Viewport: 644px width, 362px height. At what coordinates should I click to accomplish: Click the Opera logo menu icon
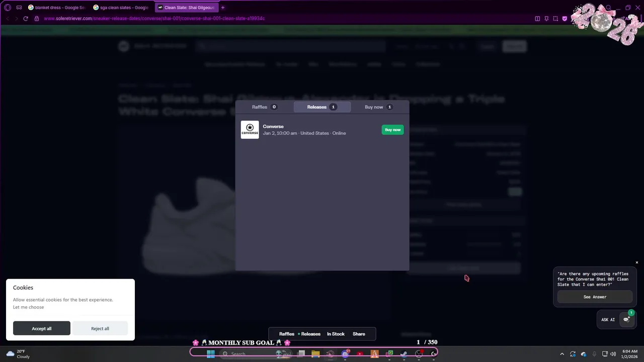[8, 8]
